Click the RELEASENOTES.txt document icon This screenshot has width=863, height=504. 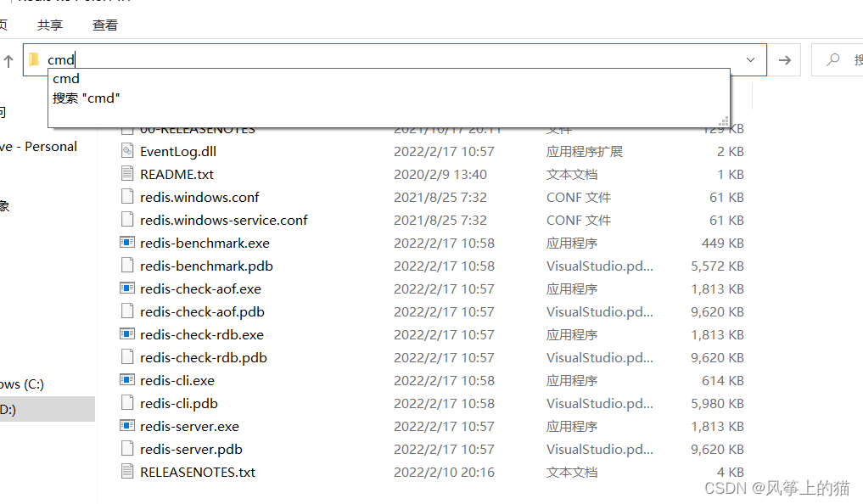(x=127, y=471)
